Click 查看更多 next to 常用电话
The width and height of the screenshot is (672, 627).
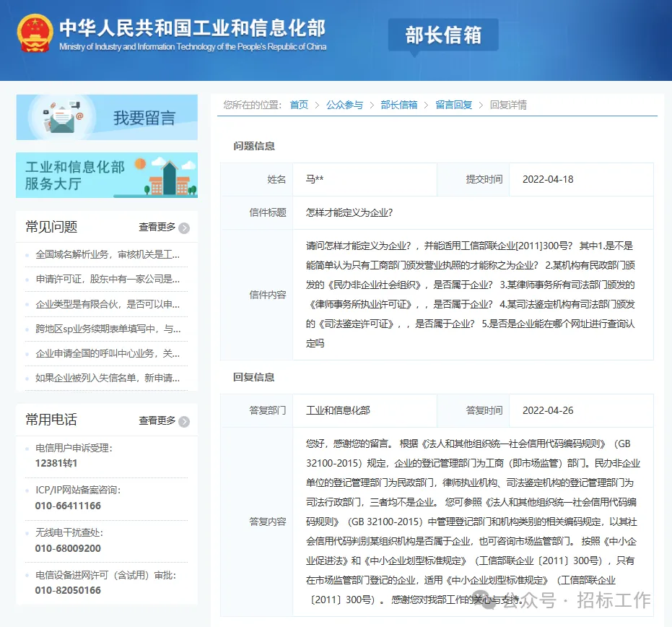pos(157,420)
